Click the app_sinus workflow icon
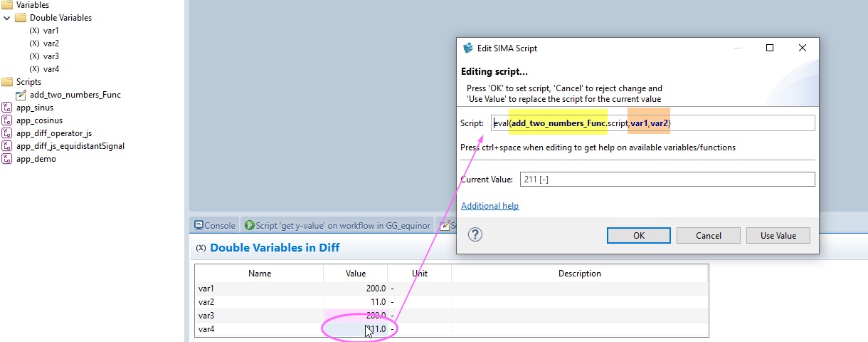 (x=7, y=108)
